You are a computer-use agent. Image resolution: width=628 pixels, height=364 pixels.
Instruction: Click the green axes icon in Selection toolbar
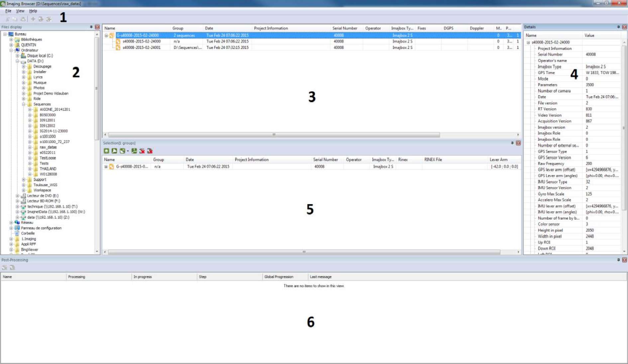pos(134,151)
